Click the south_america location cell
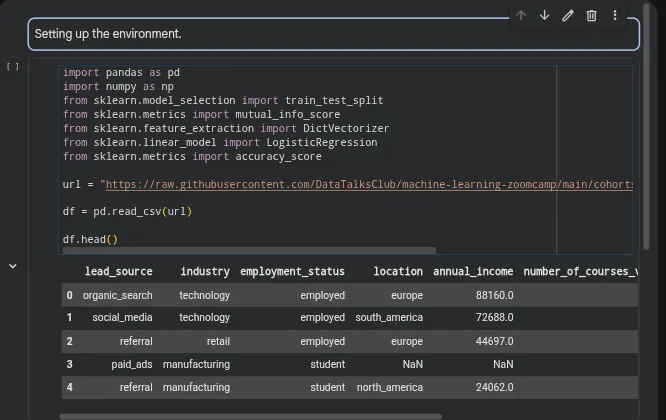Screen dimensions: 666x420 389,317
